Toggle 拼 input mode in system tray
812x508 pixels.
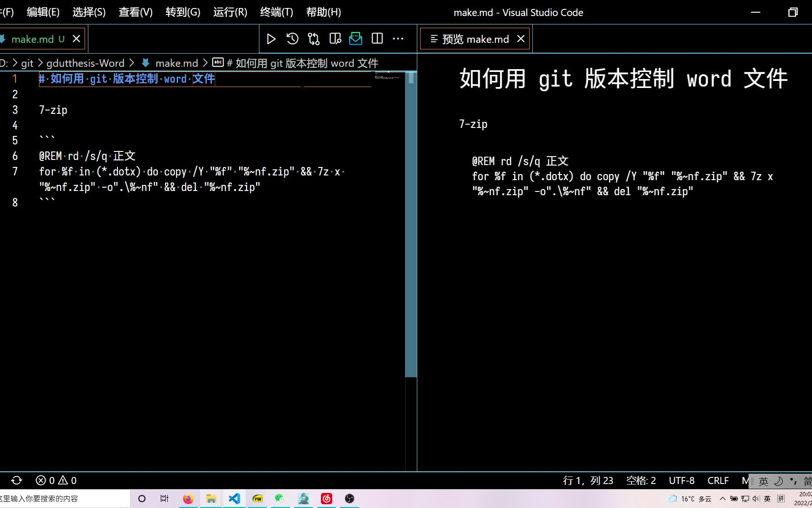tap(781, 499)
